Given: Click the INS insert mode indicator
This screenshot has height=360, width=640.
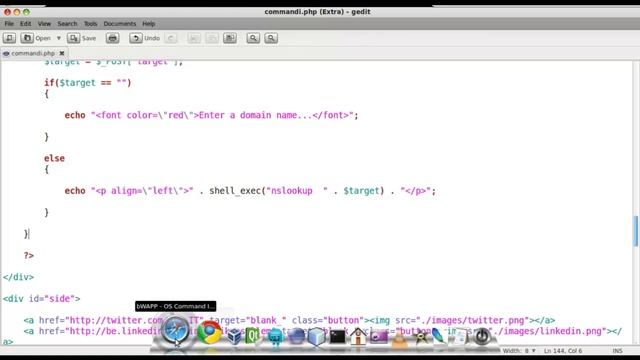Looking at the screenshot, I should [x=618, y=351].
